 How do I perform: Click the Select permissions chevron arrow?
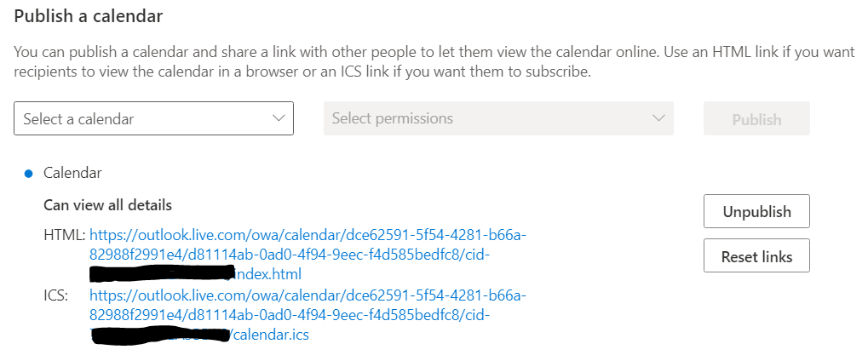658,118
